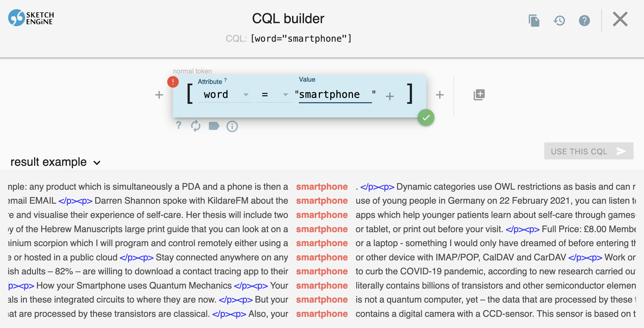Viewport: 644px width, 328px height.
Task: Open the help question mark in header
Action: pos(584,21)
